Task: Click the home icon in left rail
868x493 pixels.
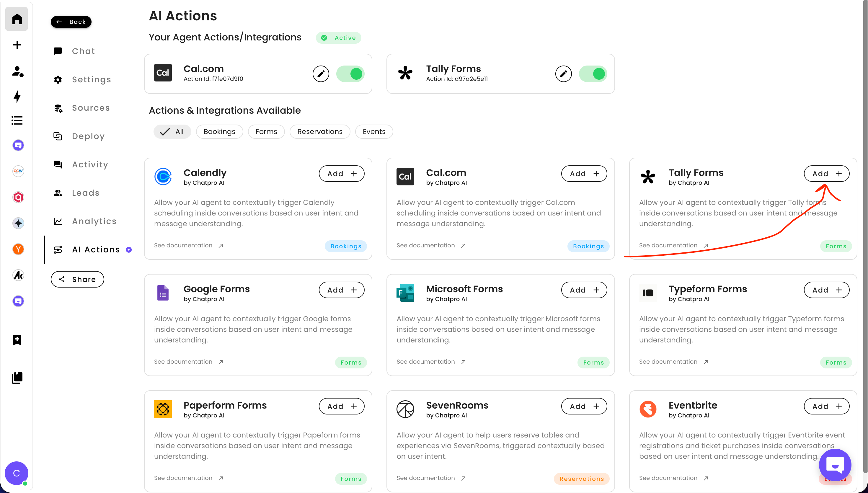Action: pyautogui.click(x=17, y=19)
